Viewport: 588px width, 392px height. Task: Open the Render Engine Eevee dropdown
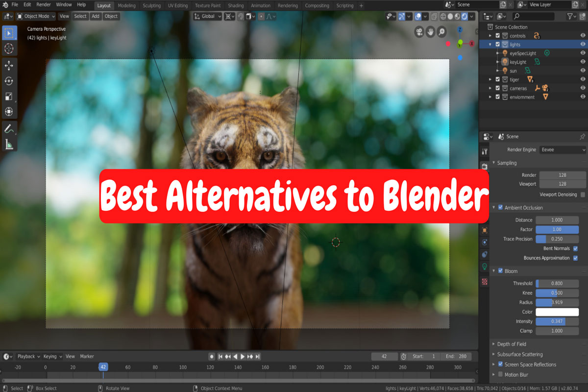(x=563, y=149)
